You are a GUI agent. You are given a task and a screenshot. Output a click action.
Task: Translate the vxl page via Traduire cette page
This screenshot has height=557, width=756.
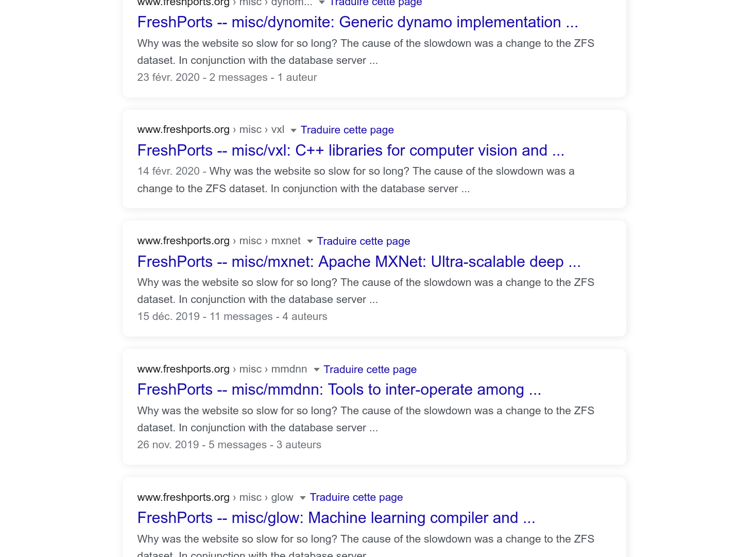click(347, 130)
